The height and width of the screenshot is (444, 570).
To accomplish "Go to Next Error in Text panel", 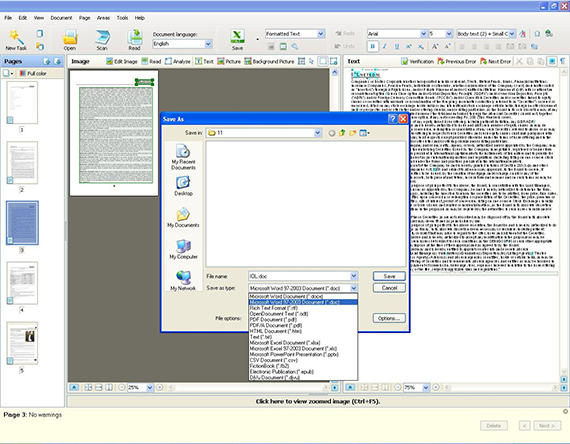I will (x=495, y=61).
